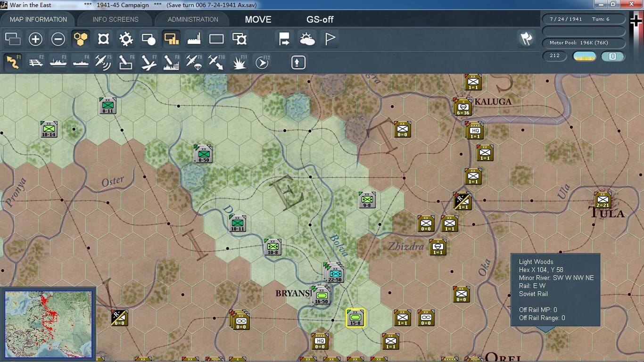Viewport: 644px width, 362px height.
Task: Select the German 8-11 infantry unit
Action: tap(107, 106)
